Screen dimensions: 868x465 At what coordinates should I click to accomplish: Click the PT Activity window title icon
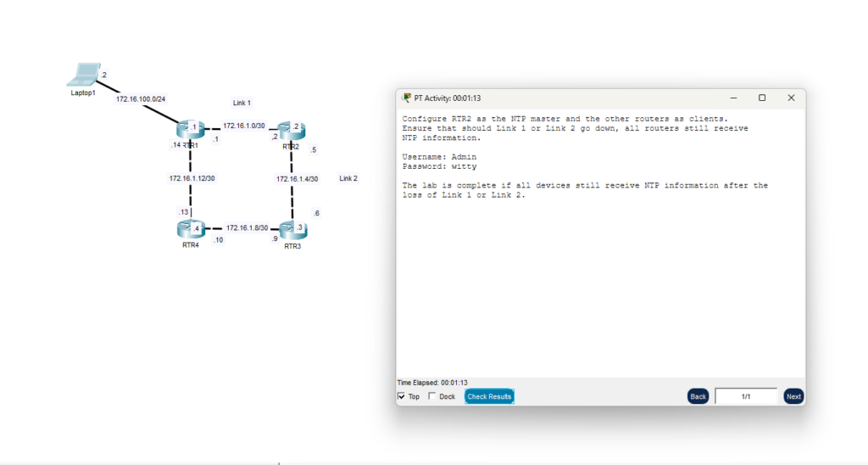(x=406, y=98)
